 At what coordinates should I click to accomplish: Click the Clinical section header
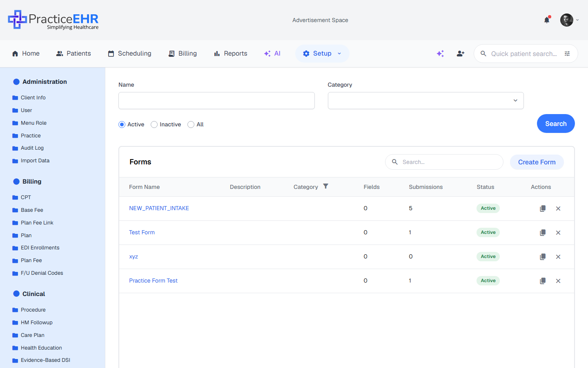29,294
